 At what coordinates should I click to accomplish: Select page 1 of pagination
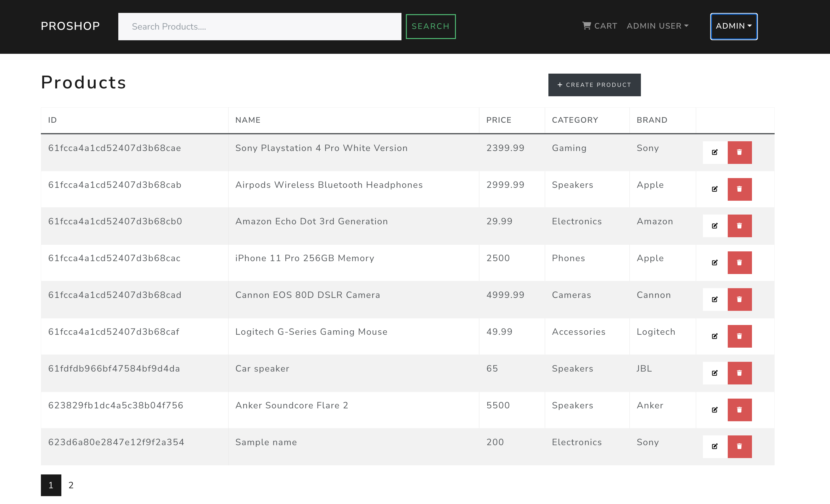coord(51,485)
